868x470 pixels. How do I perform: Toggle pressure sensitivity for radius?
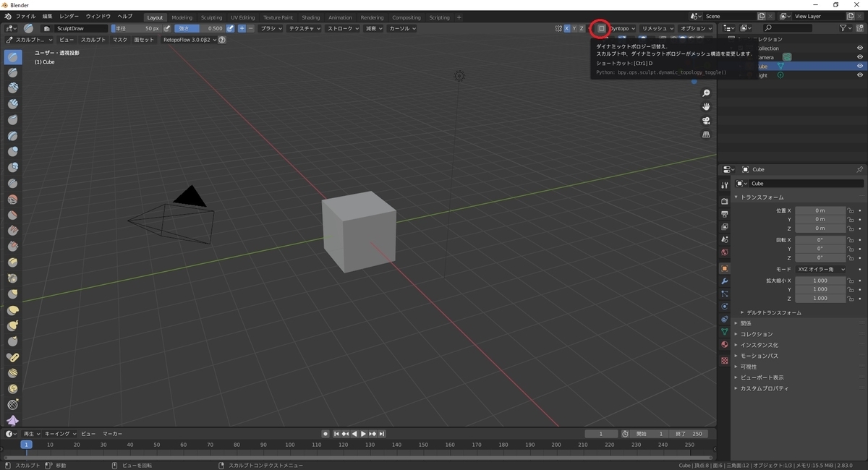168,28
